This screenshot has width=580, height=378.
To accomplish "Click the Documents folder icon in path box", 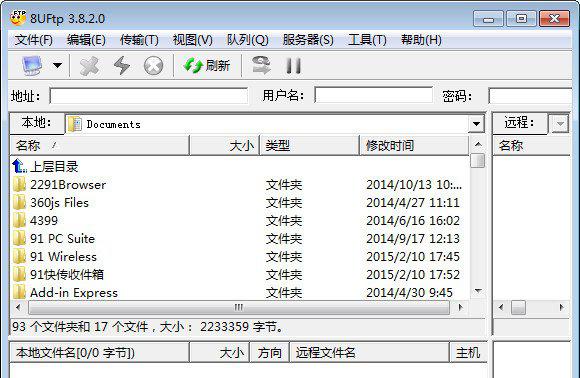I will [75, 124].
